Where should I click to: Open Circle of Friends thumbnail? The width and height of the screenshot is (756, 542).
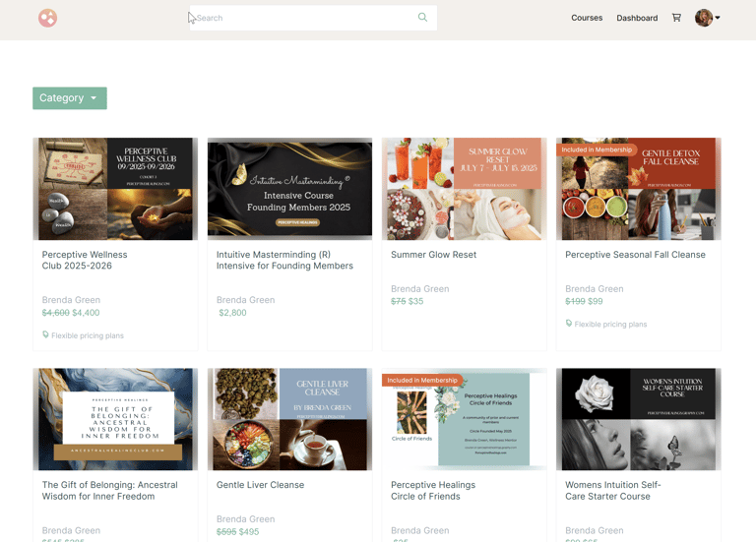465,419
